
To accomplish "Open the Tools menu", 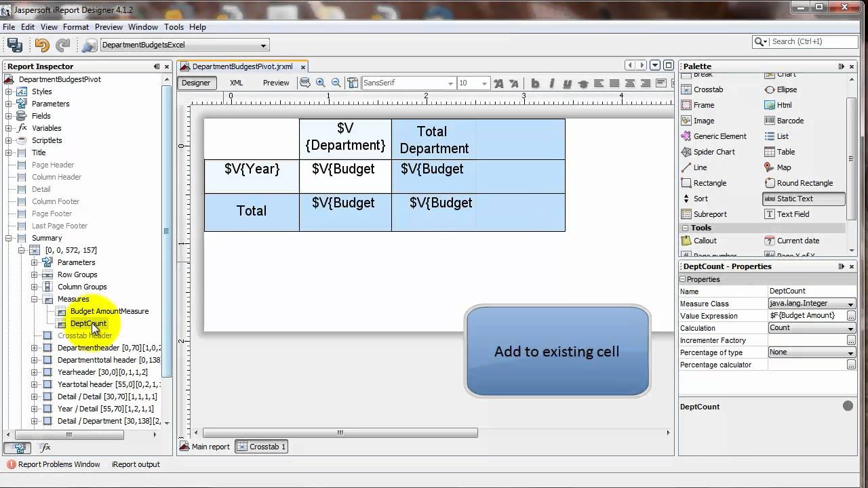I will (x=174, y=27).
